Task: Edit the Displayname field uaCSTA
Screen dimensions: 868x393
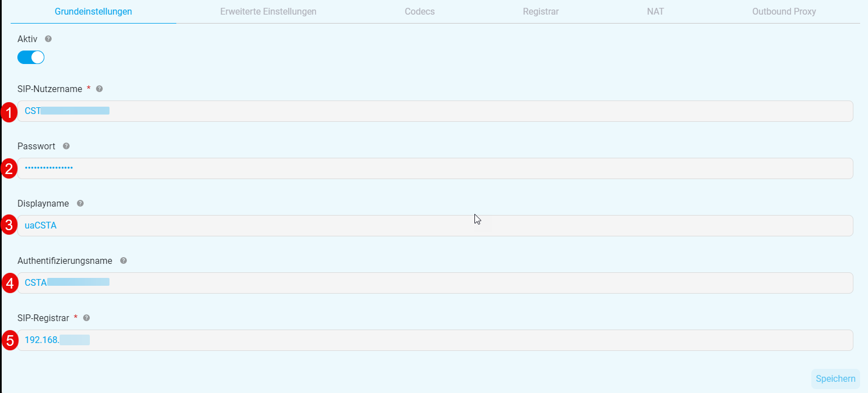Action: tap(435, 226)
